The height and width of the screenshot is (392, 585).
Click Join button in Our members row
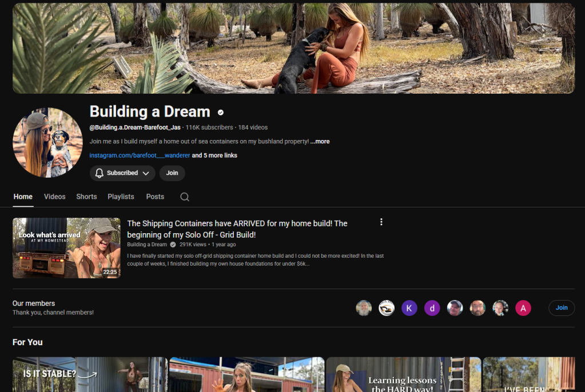[562, 308]
